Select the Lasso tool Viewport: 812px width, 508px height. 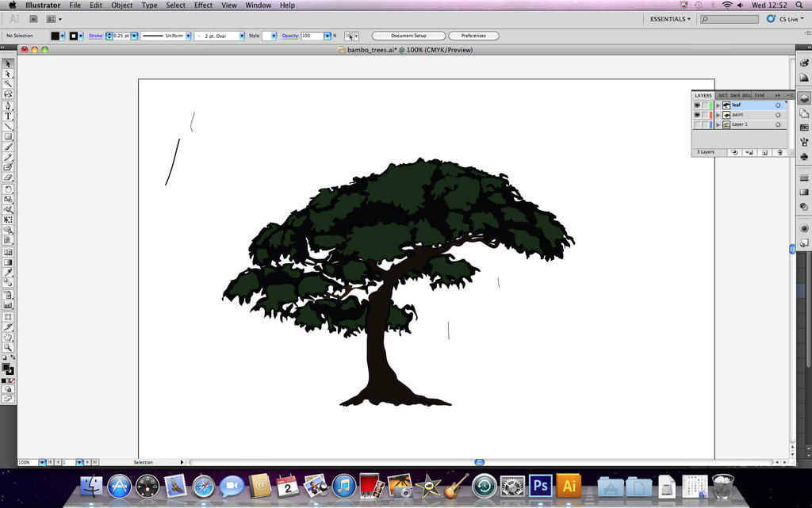(x=8, y=94)
